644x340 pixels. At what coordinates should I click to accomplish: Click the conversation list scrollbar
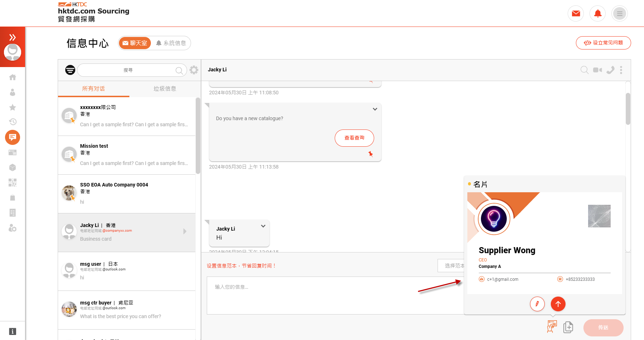click(x=198, y=136)
